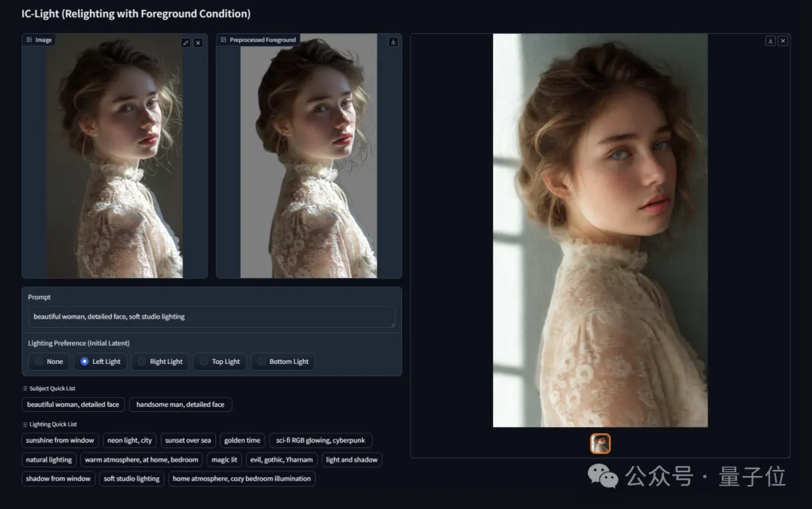Screen dimensions: 812x509
Task: Close the output gallery preview with X
Action: point(783,41)
